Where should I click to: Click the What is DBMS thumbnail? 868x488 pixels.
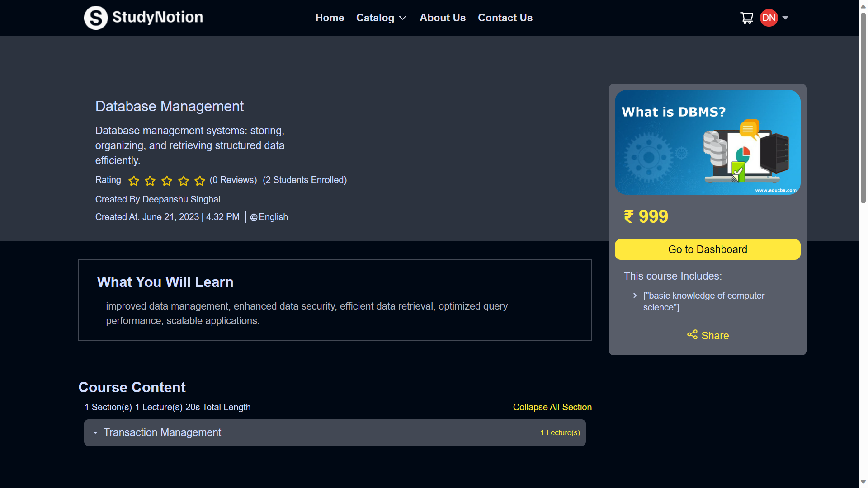pos(707,142)
